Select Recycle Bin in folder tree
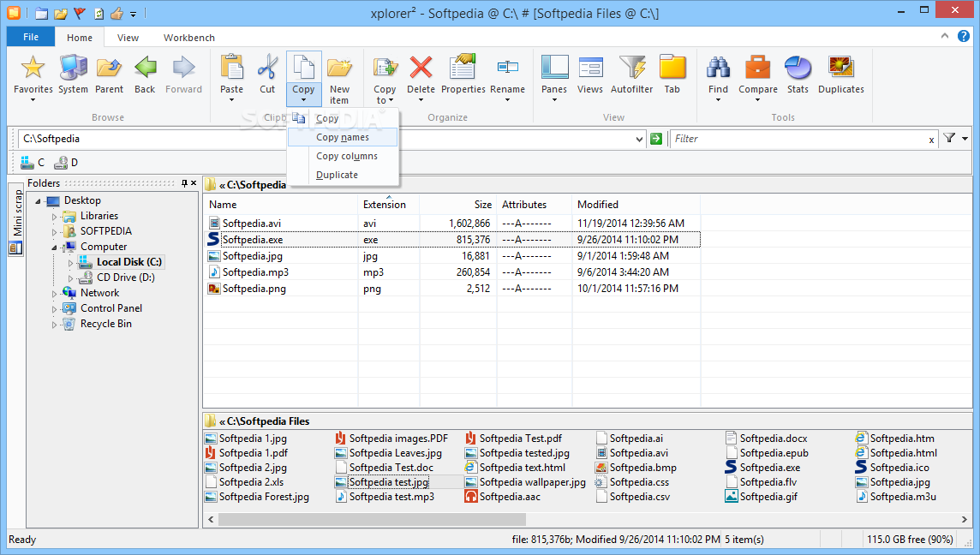 coord(105,324)
